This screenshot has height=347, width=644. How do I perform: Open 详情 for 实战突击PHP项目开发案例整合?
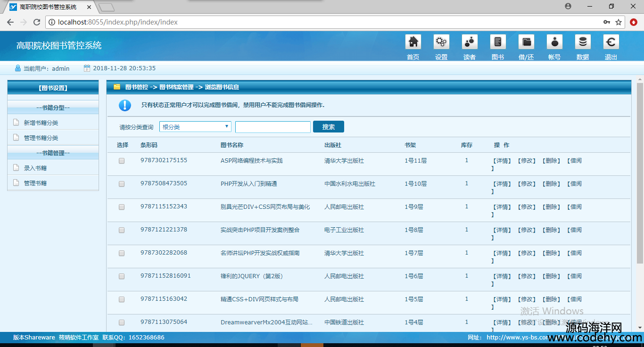[x=502, y=230]
